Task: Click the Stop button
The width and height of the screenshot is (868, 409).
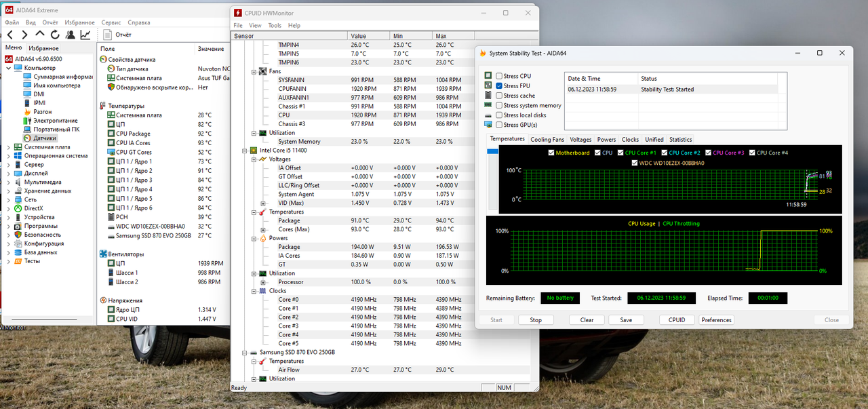Action: (x=536, y=320)
